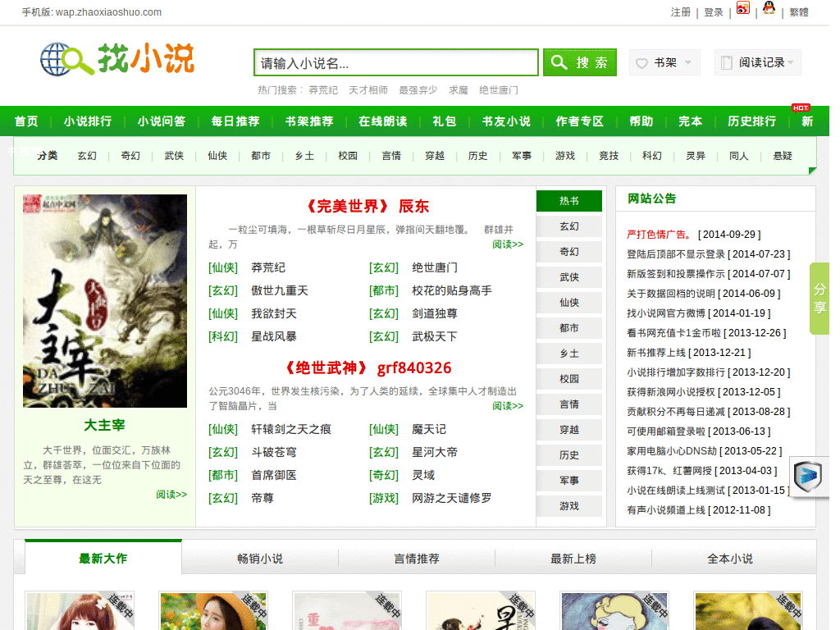The height and width of the screenshot is (630, 840).
Task: Click 阅读>> under 完美世界 summary
Action: pos(508,244)
